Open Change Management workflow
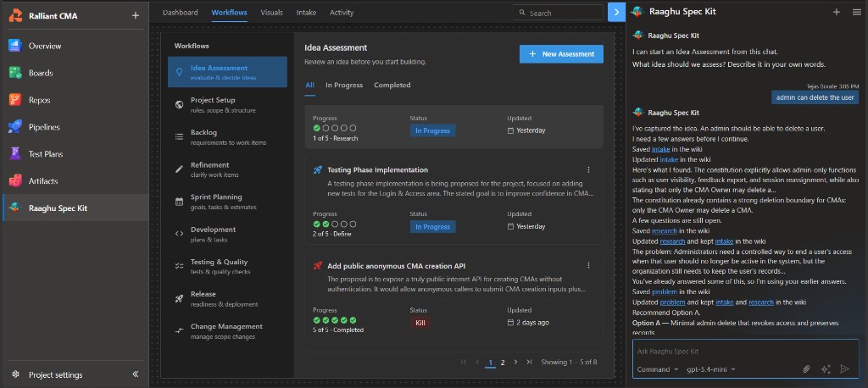 (x=227, y=331)
